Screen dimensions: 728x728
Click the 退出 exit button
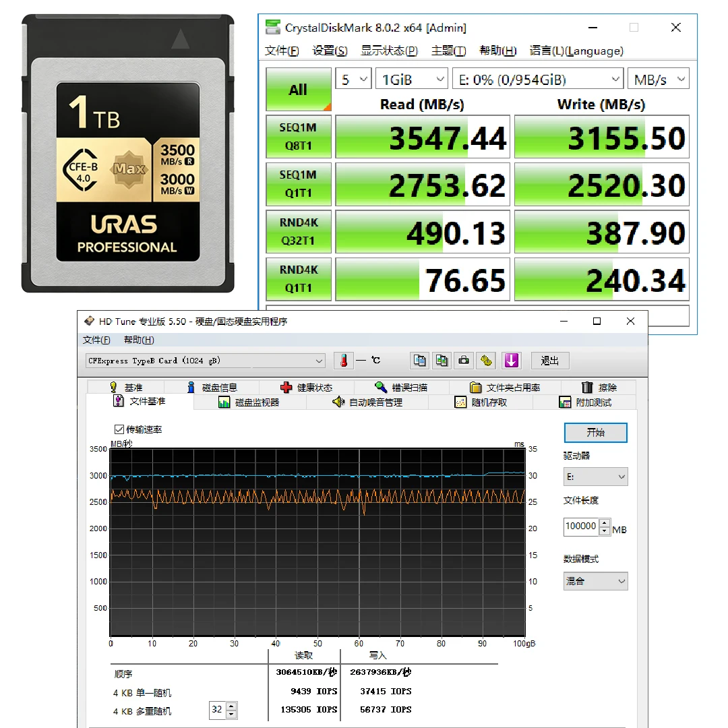[x=550, y=361]
